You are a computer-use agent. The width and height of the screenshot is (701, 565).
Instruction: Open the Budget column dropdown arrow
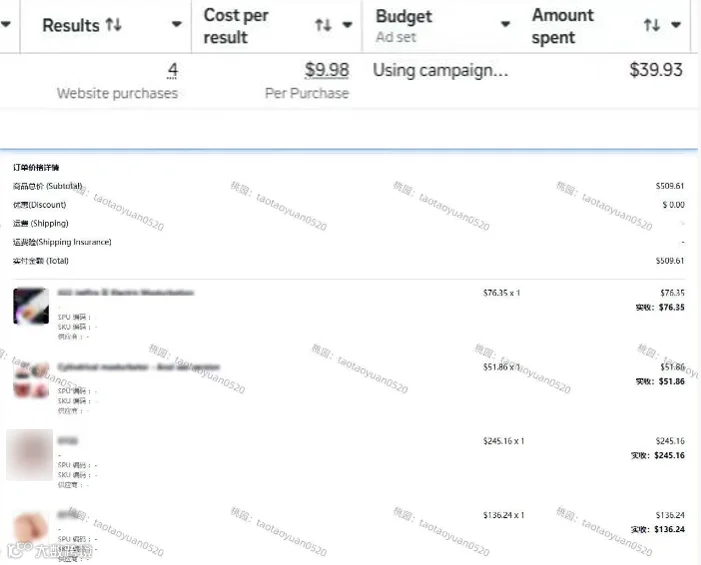506,24
